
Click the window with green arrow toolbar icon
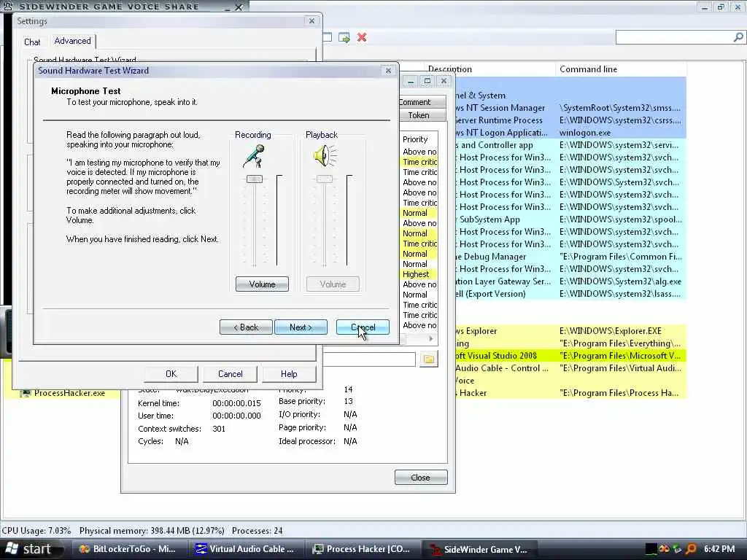[344, 37]
